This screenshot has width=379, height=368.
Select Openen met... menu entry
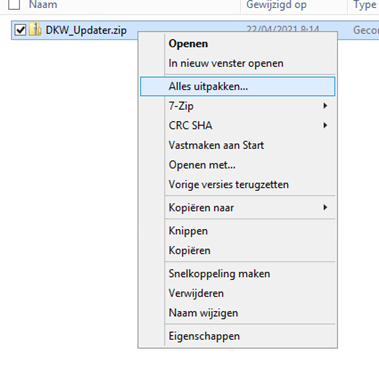[237, 165]
